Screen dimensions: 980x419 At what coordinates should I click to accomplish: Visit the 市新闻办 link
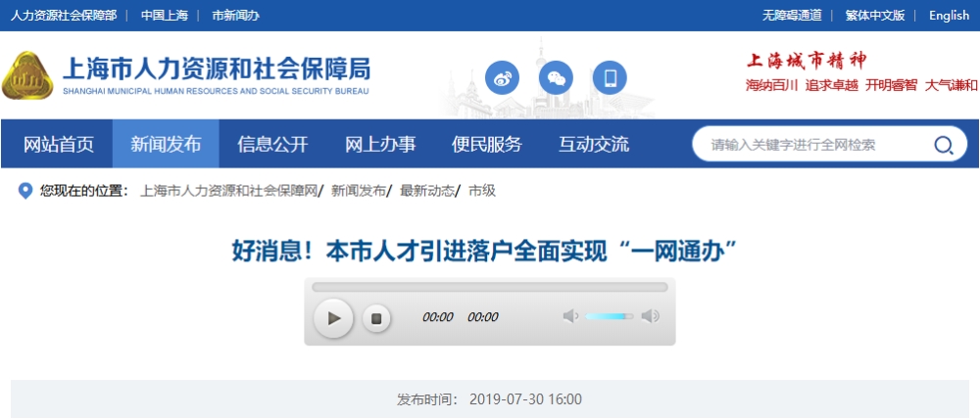click(235, 16)
